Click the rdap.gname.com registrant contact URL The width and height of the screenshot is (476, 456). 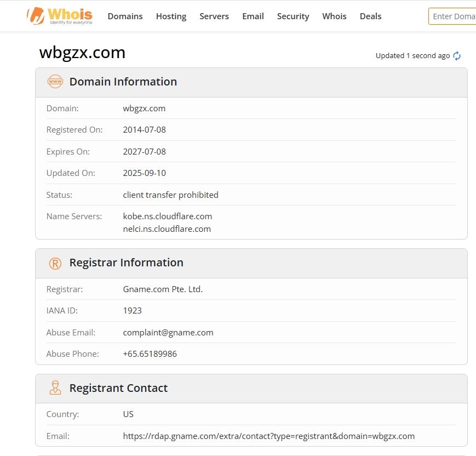pyautogui.click(x=268, y=436)
